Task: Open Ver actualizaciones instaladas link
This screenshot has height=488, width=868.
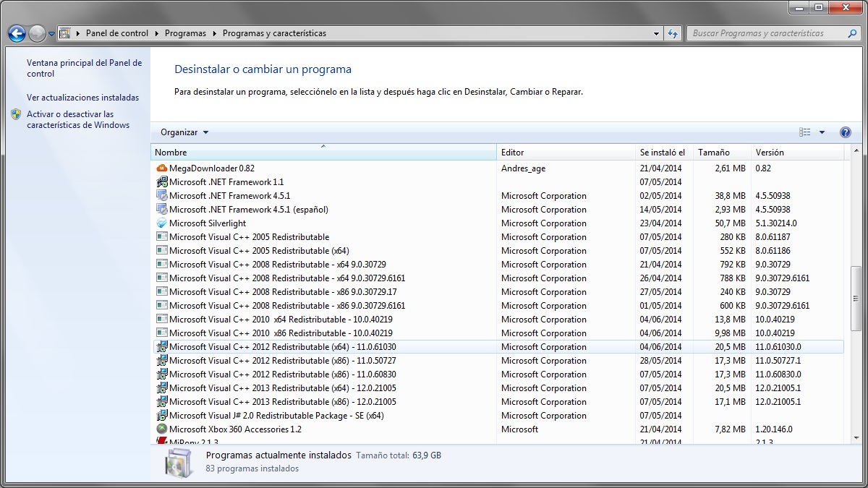Action: coord(82,98)
